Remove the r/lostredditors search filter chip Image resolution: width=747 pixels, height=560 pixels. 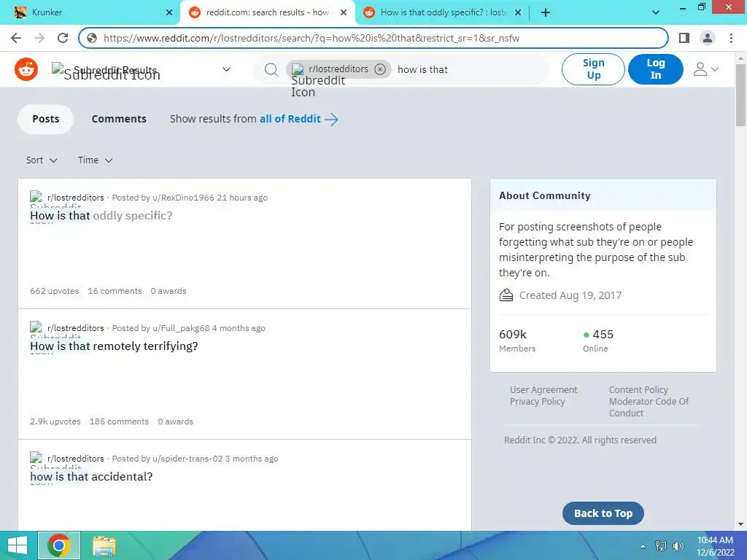[379, 69]
